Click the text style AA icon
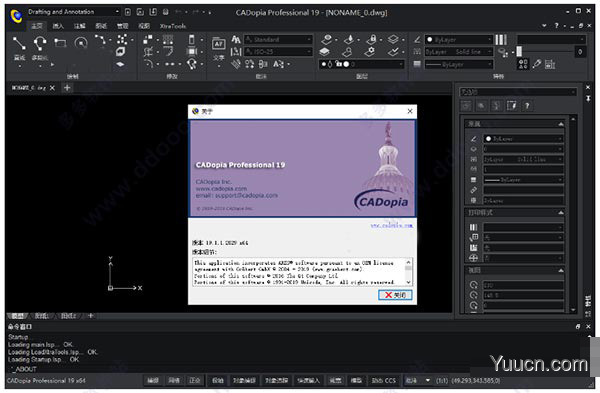This screenshot has width=600, height=393. click(236, 39)
